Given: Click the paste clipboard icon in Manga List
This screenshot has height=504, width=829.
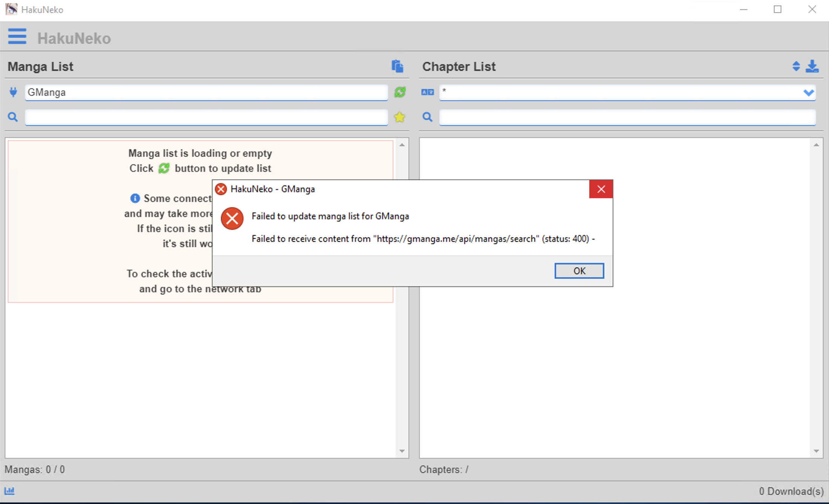Looking at the screenshot, I should tap(397, 66).
